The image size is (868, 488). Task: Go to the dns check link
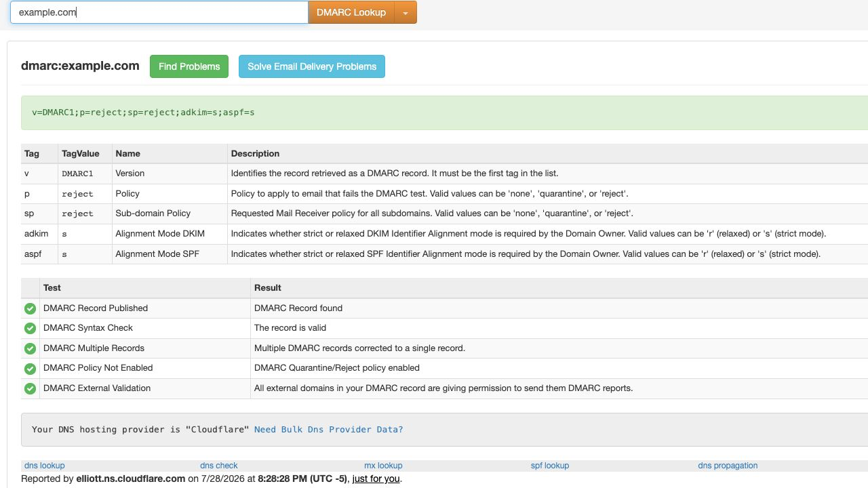219,466
